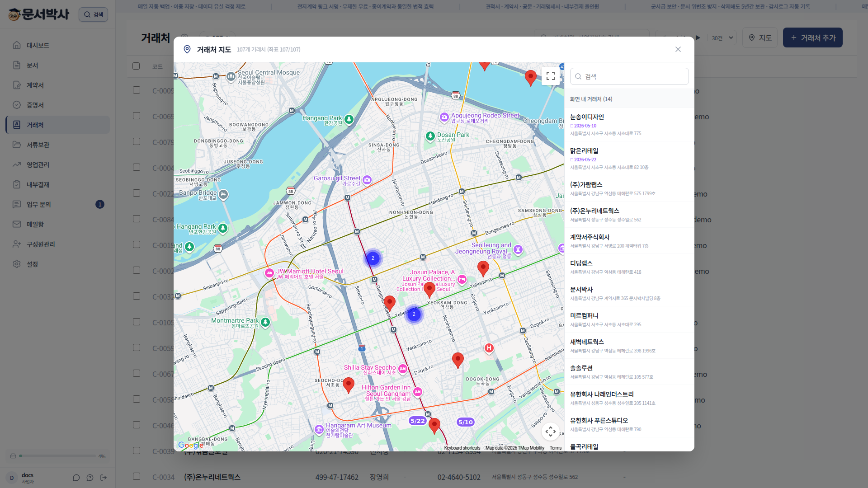Click the Montmartre Park tree icon
Screen dimensions: 868x488
point(265,322)
